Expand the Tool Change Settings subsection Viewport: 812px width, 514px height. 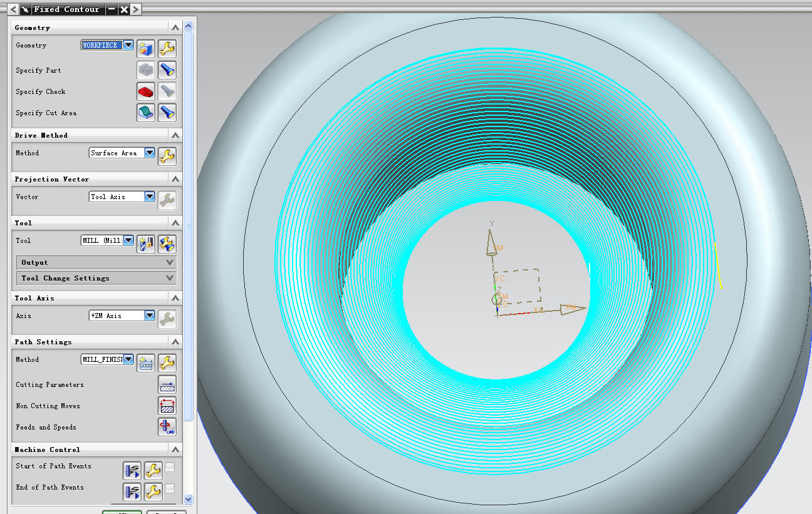point(96,278)
